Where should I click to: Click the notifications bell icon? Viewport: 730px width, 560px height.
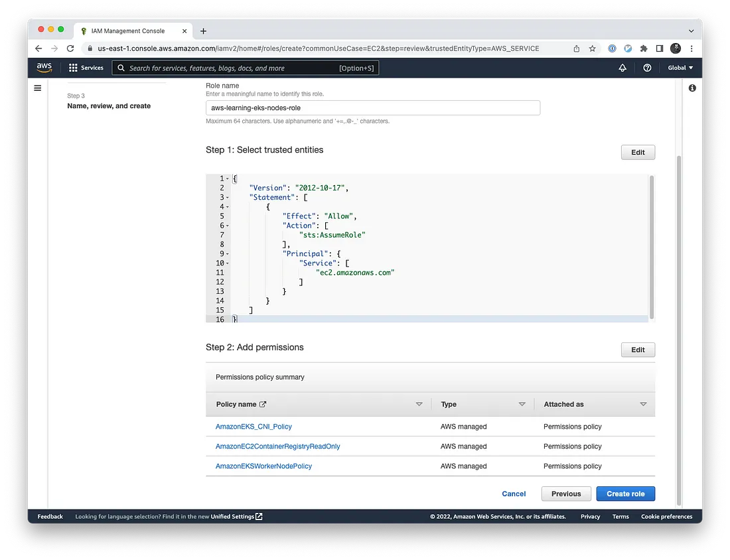tap(622, 68)
